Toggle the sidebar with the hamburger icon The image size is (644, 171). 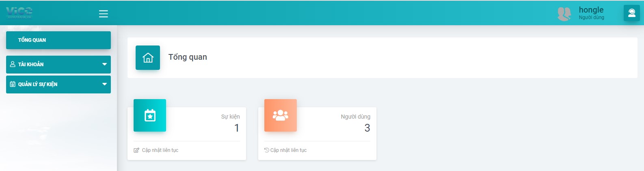point(104,14)
